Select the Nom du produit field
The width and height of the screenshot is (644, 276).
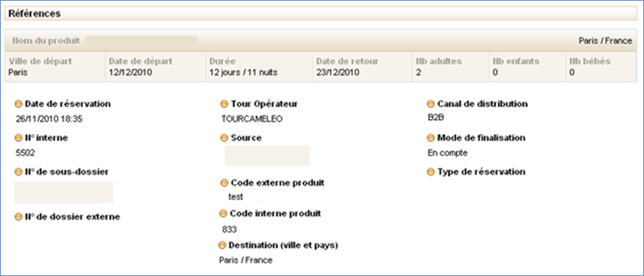click(141, 41)
